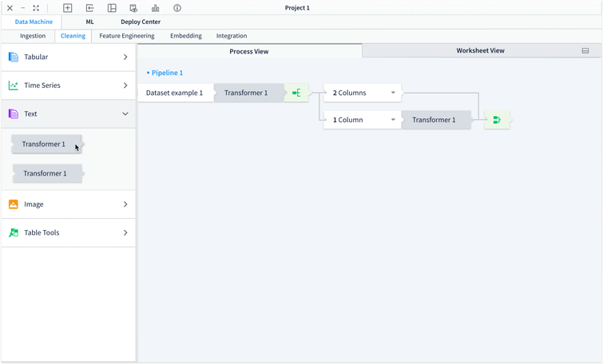Click the Dataset example 1 pipeline node
The image size is (603, 364).
176,93
